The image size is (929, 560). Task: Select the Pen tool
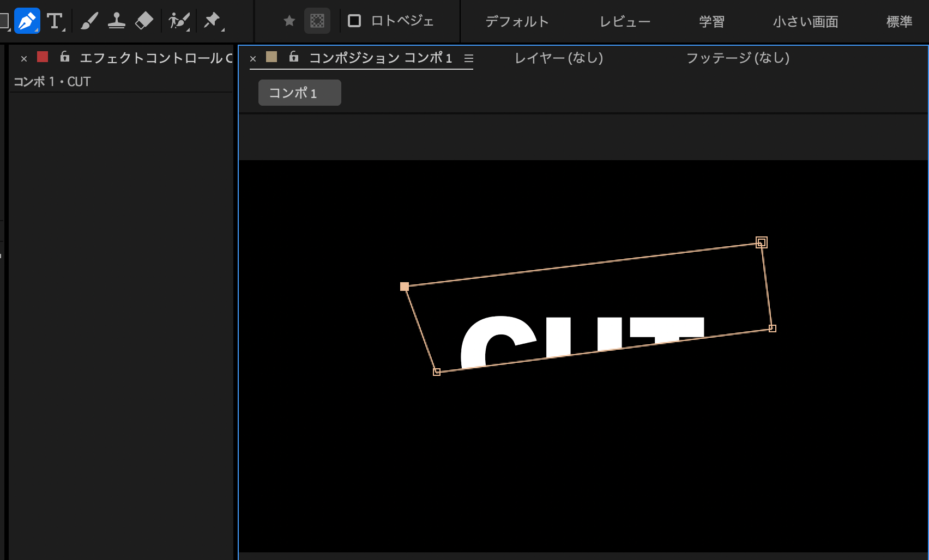pyautogui.click(x=27, y=21)
